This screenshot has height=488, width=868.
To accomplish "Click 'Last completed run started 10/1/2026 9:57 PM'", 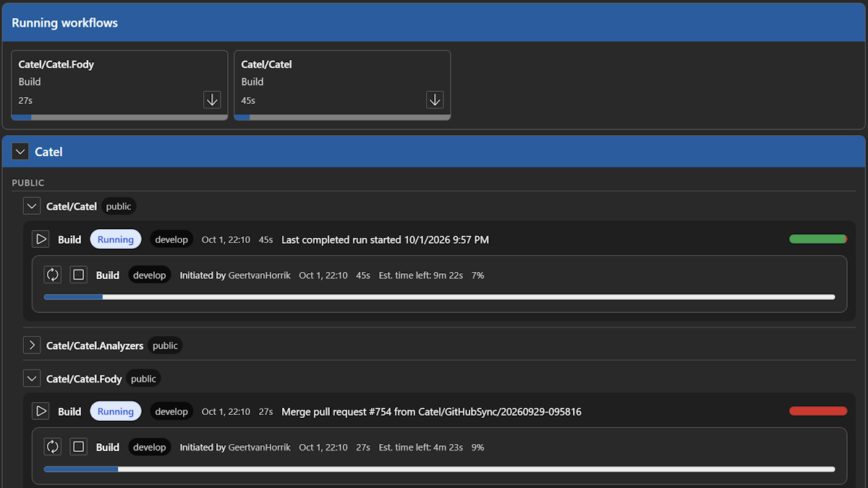I will (x=385, y=239).
